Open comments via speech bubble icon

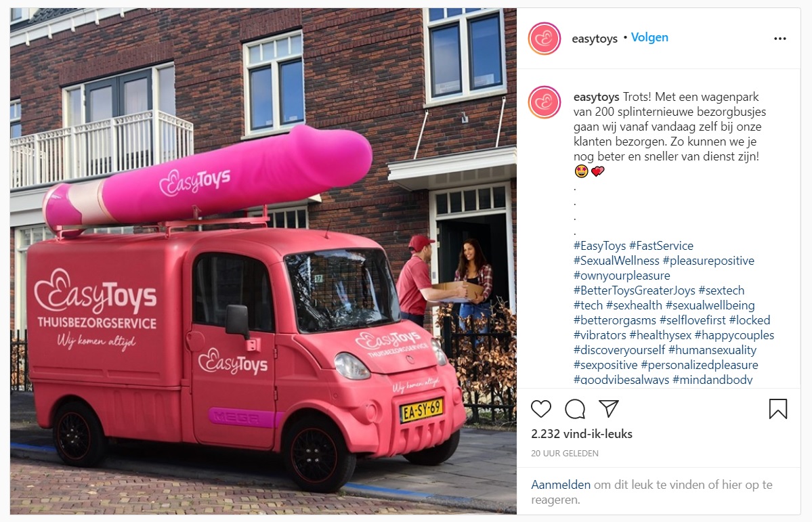coord(575,409)
